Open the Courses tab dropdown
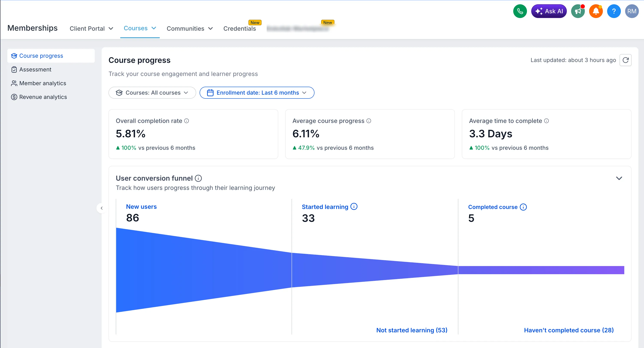 (140, 28)
